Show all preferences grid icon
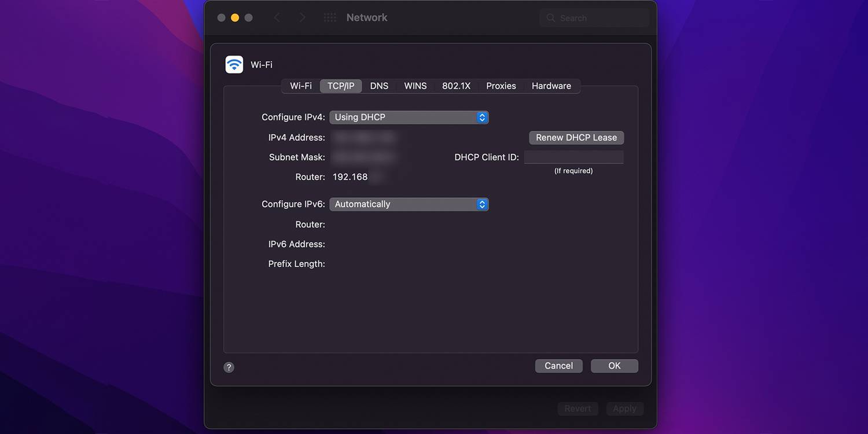The height and width of the screenshot is (434, 868). 330,18
